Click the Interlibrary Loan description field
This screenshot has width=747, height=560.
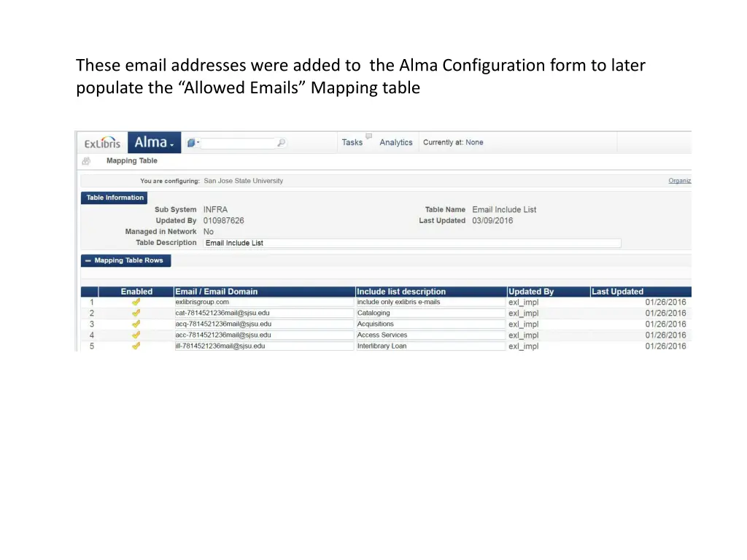coord(430,346)
